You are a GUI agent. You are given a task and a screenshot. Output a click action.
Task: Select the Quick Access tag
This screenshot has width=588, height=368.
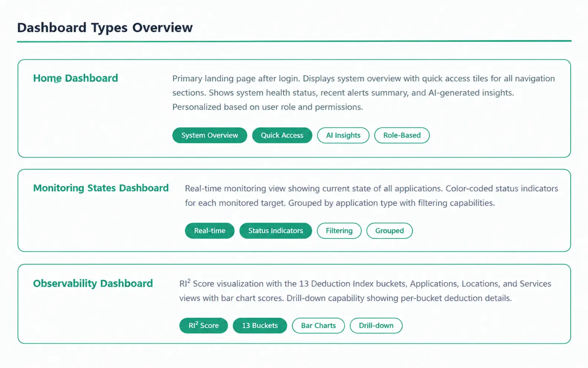pyautogui.click(x=282, y=135)
